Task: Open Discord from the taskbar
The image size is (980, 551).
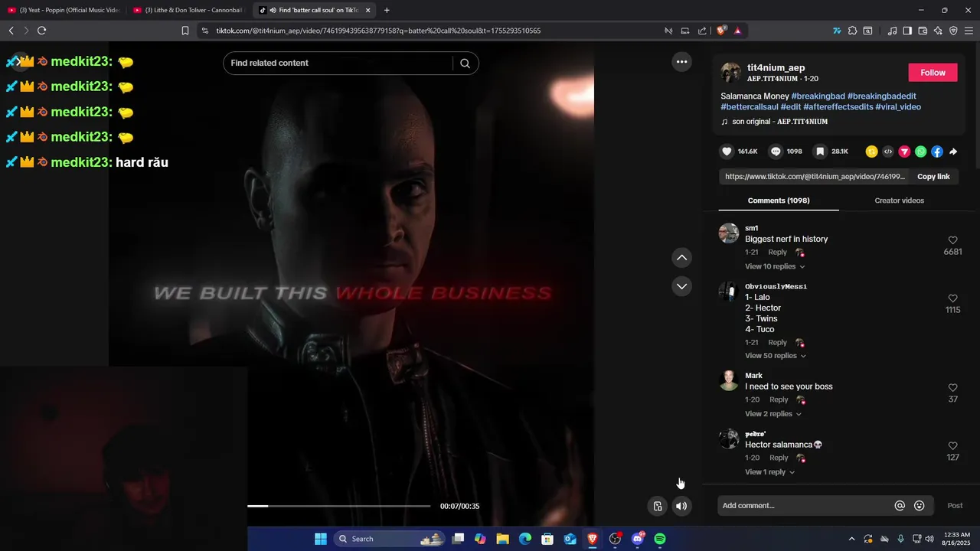Action: click(638, 539)
